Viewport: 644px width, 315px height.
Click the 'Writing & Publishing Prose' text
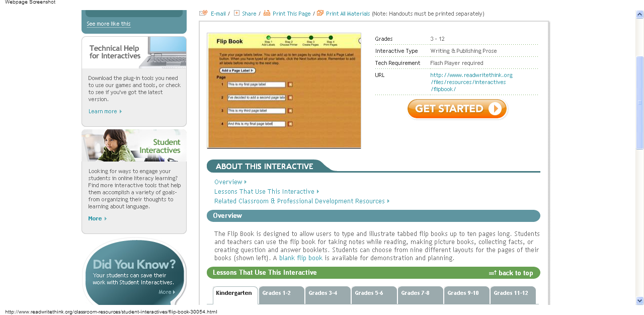click(x=463, y=51)
